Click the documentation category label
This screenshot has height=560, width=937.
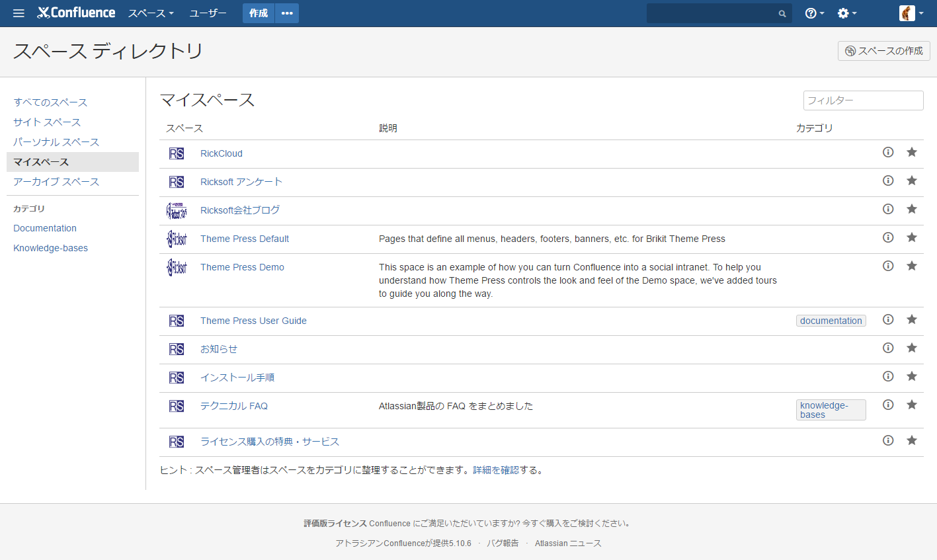tap(831, 321)
